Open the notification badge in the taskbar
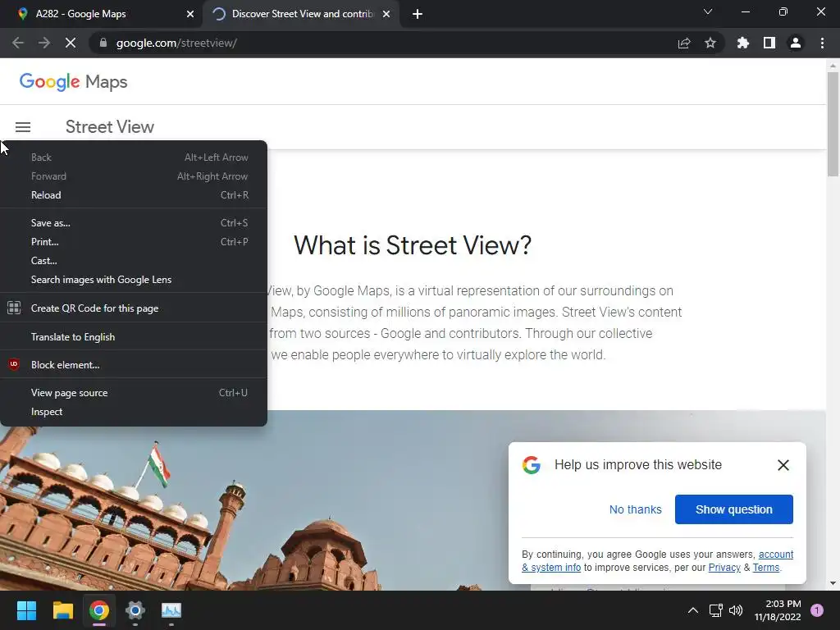Viewport: 840px width, 630px height. coord(817,610)
